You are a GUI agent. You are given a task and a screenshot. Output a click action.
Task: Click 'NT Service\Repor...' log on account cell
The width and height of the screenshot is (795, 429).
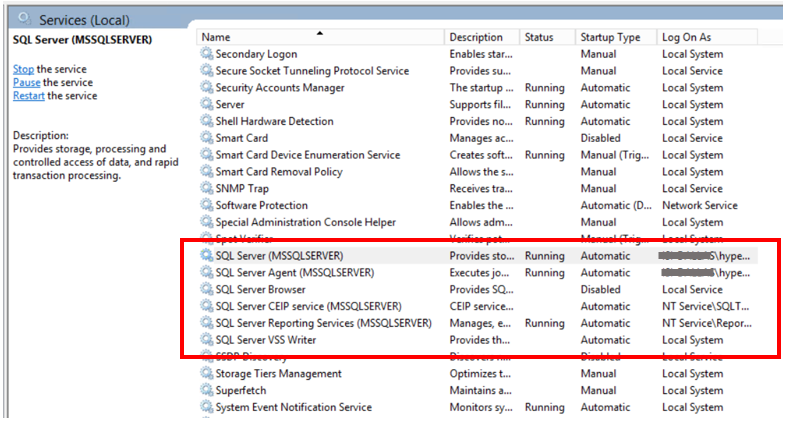707,323
